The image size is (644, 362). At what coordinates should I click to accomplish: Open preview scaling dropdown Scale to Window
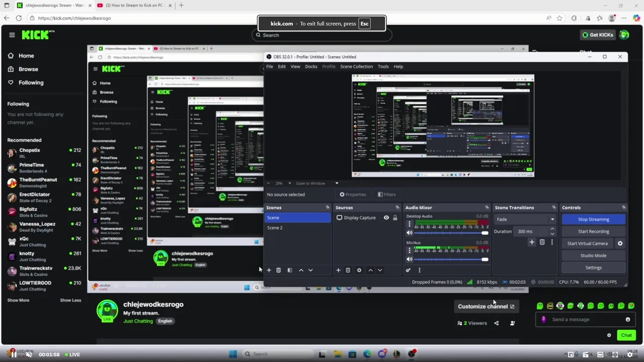pos(317,184)
